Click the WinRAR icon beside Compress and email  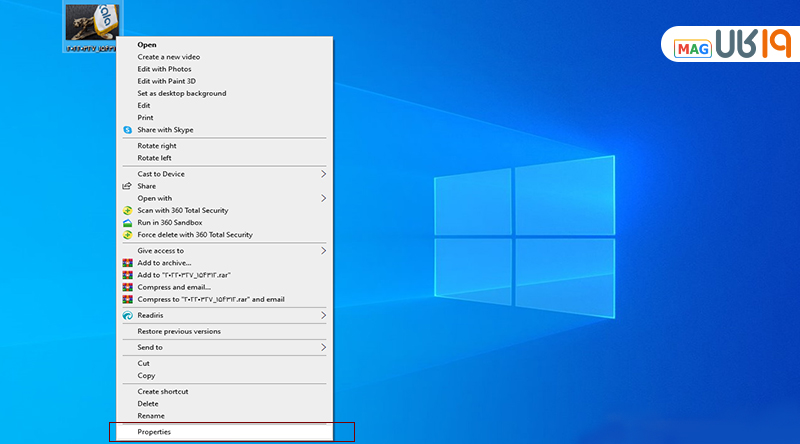(x=127, y=287)
